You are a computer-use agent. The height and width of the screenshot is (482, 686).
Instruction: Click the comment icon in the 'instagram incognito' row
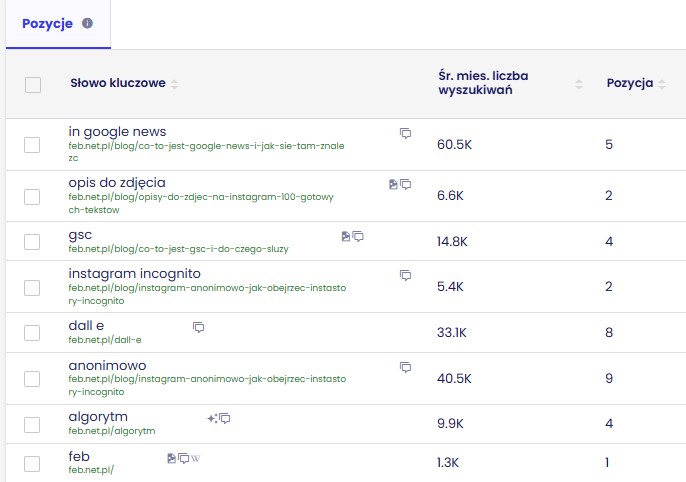[405, 275]
